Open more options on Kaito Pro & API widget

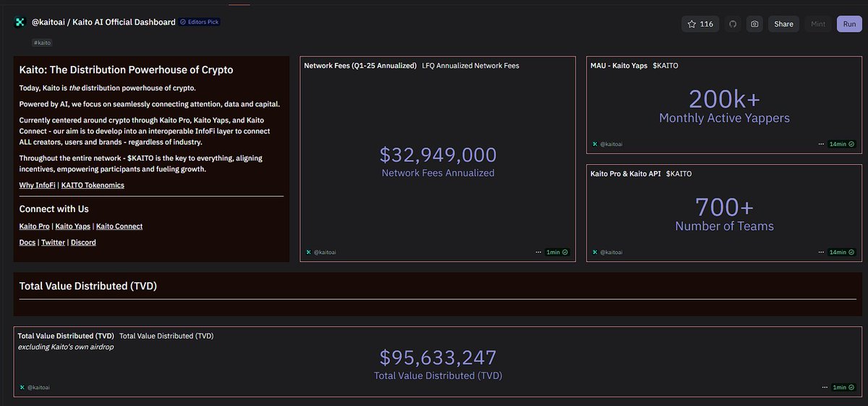click(821, 253)
